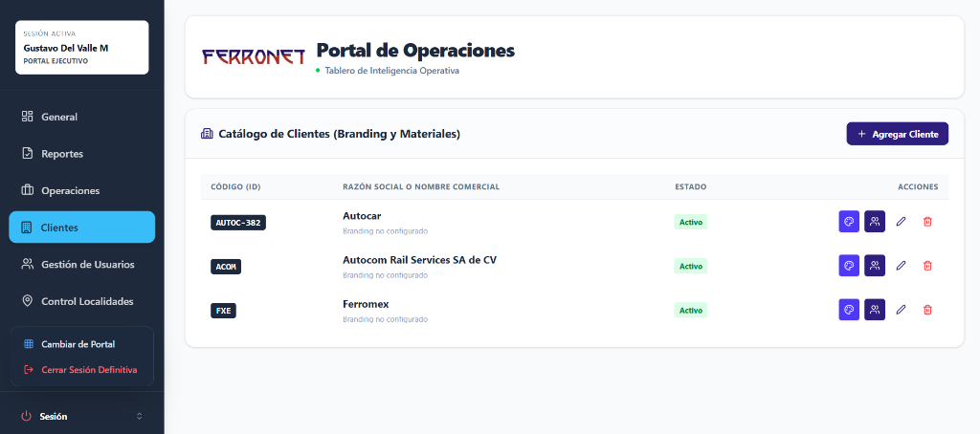Screen dimensions: 980x434
Task: Delete the Ferromex client with trash icon
Action: [x=927, y=310]
